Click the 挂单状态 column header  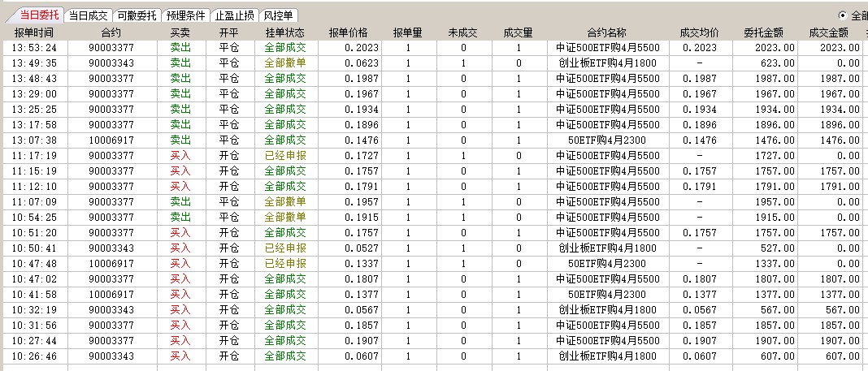pos(284,32)
